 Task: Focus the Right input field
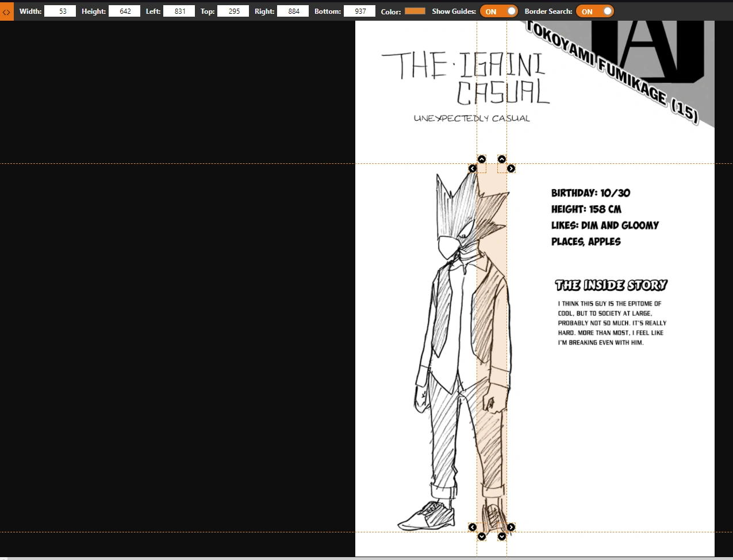pyautogui.click(x=293, y=11)
